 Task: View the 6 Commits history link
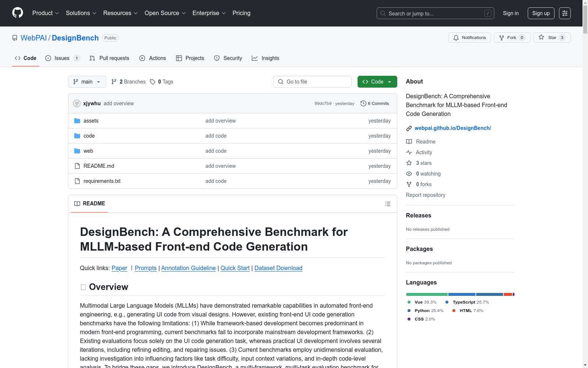(x=375, y=103)
